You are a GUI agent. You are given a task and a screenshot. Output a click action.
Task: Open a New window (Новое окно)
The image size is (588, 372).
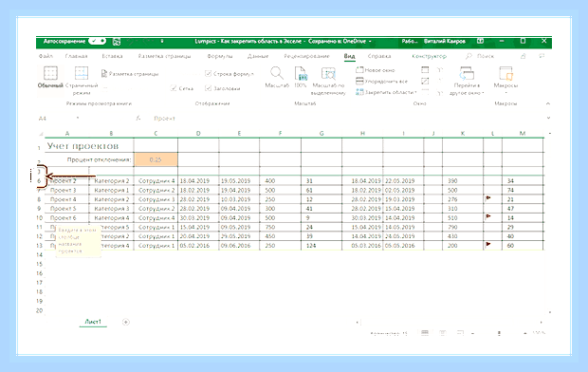click(x=376, y=70)
